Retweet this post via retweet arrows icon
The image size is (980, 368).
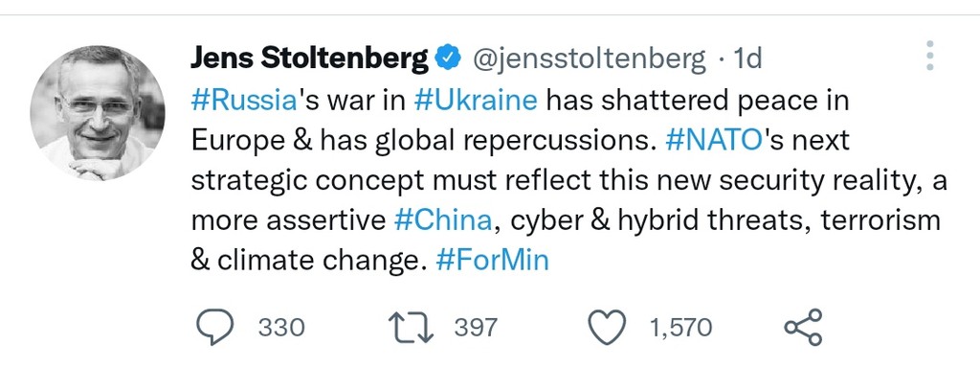(411, 328)
